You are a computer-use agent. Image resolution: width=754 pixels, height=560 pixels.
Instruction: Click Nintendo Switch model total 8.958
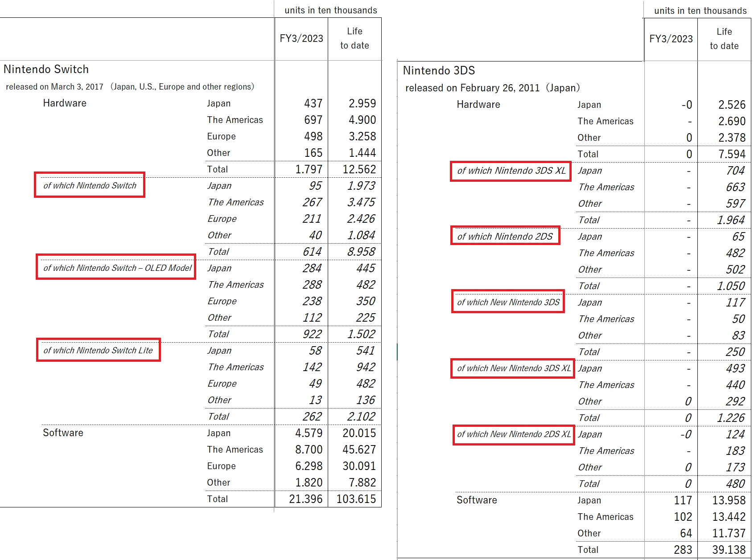click(362, 252)
